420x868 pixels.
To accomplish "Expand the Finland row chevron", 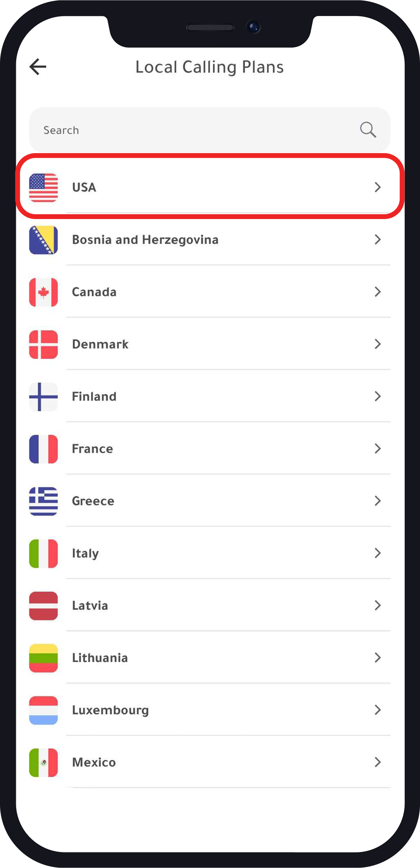I will [377, 396].
